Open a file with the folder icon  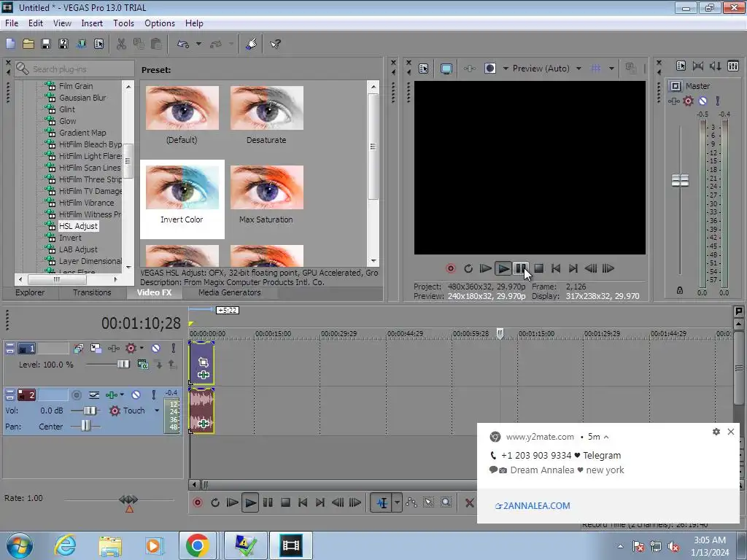point(28,44)
